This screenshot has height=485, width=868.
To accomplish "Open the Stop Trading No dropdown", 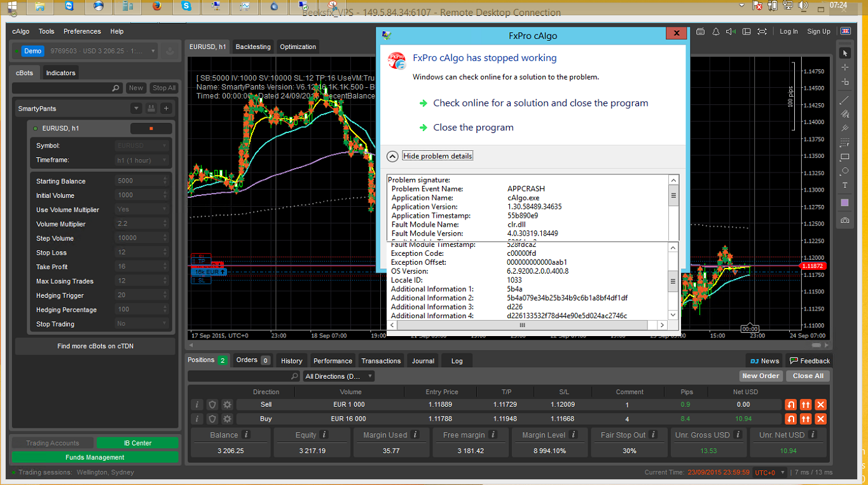I will click(142, 324).
